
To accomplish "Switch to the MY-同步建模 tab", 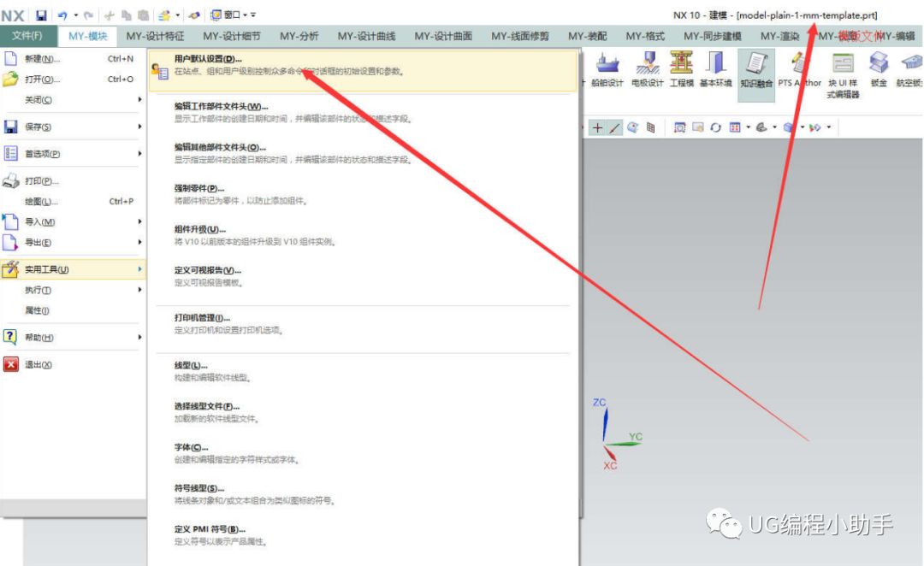I will (x=713, y=36).
